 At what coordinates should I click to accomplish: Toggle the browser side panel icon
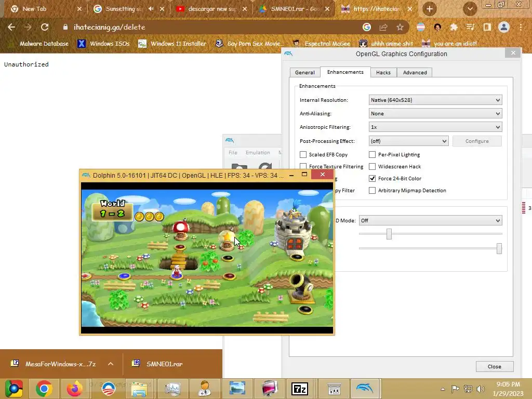coord(487,27)
